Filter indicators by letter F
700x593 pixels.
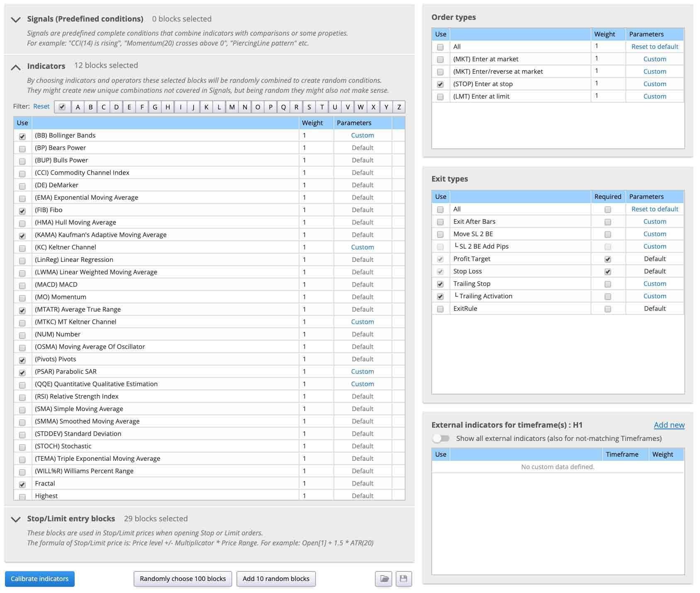pos(142,107)
